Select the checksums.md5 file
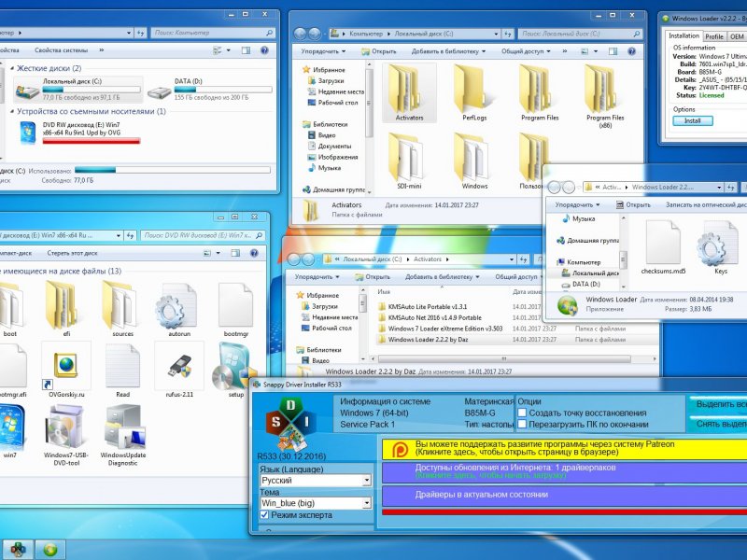747x560 pixels. [663, 247]
